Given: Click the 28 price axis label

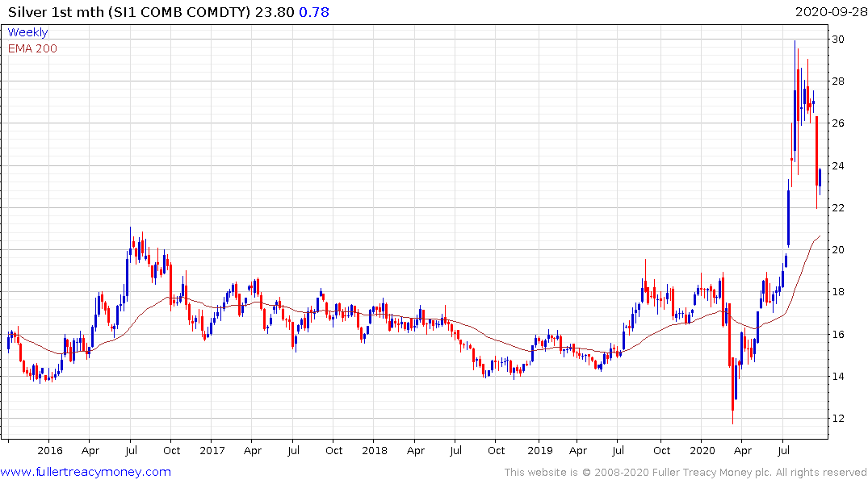Looking at the screenshot, I should click(x=837, y=81).
